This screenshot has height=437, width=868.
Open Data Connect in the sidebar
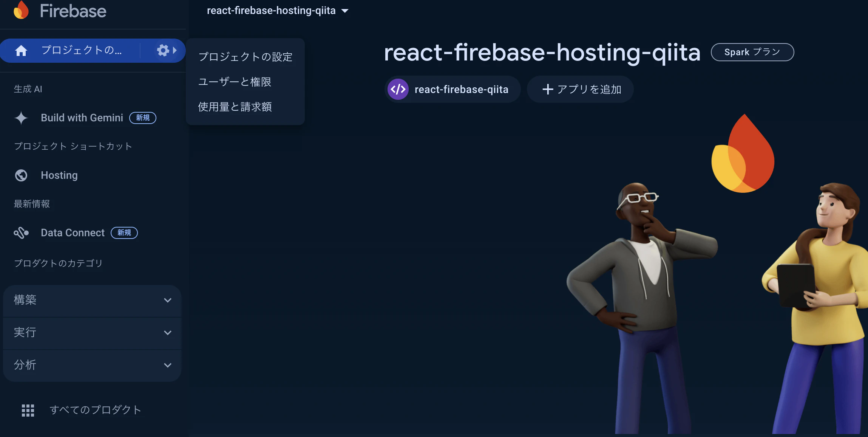tap(73, 233)
